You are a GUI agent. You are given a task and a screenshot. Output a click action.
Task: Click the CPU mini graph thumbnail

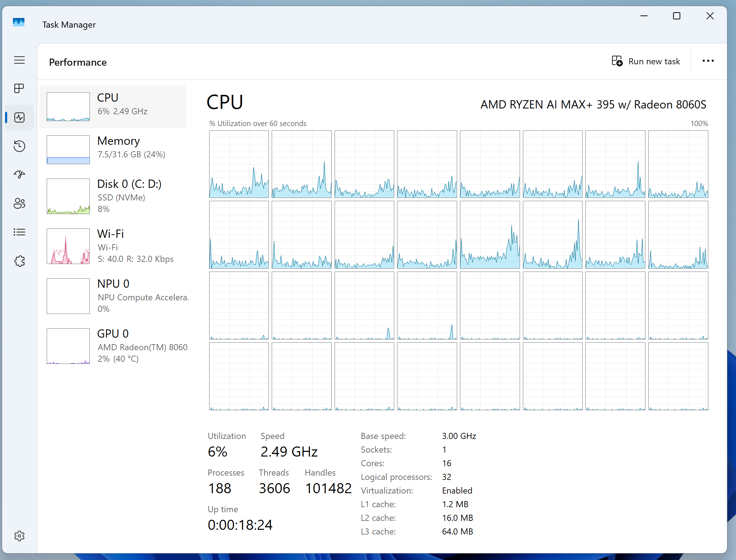[x=68, y=107]
